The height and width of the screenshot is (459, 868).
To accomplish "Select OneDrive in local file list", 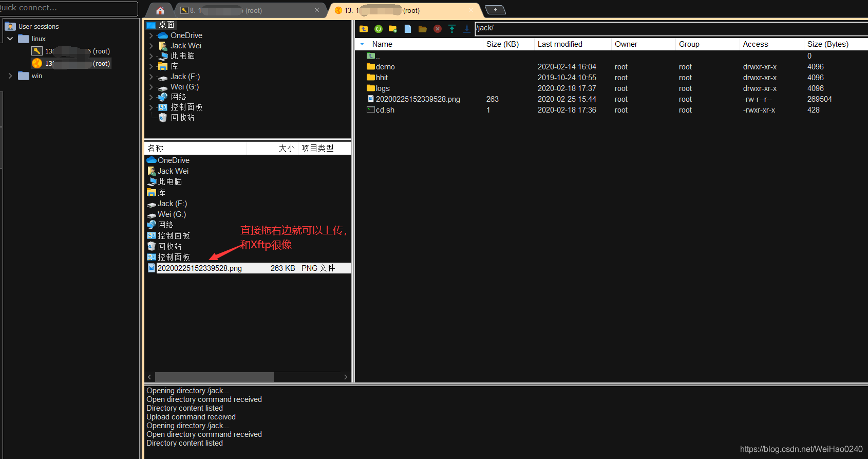I will pos(168,160).
